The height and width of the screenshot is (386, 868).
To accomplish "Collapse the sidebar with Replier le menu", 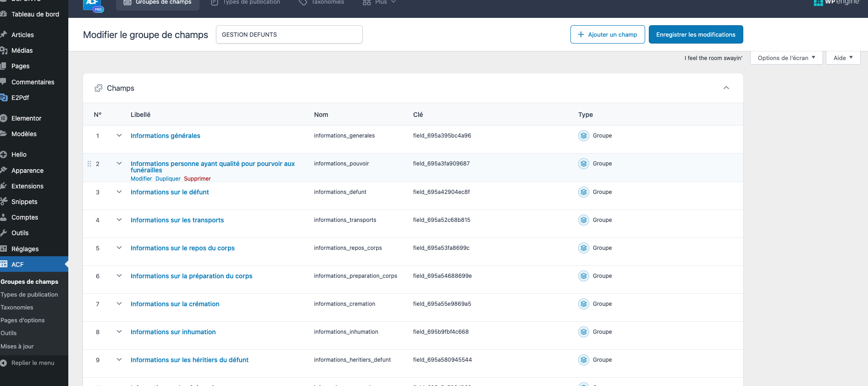I will point(33,363).
